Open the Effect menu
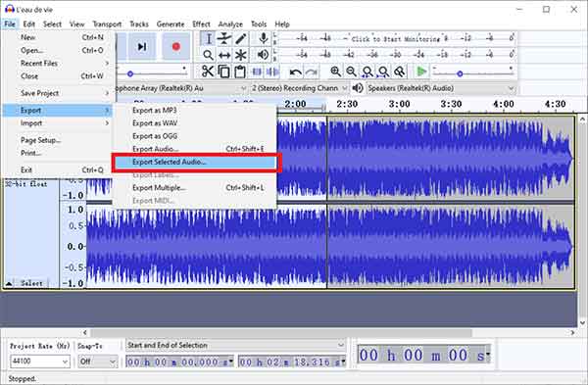The width and height of the screenshot is (588, 385). click(x=201, y=24)
